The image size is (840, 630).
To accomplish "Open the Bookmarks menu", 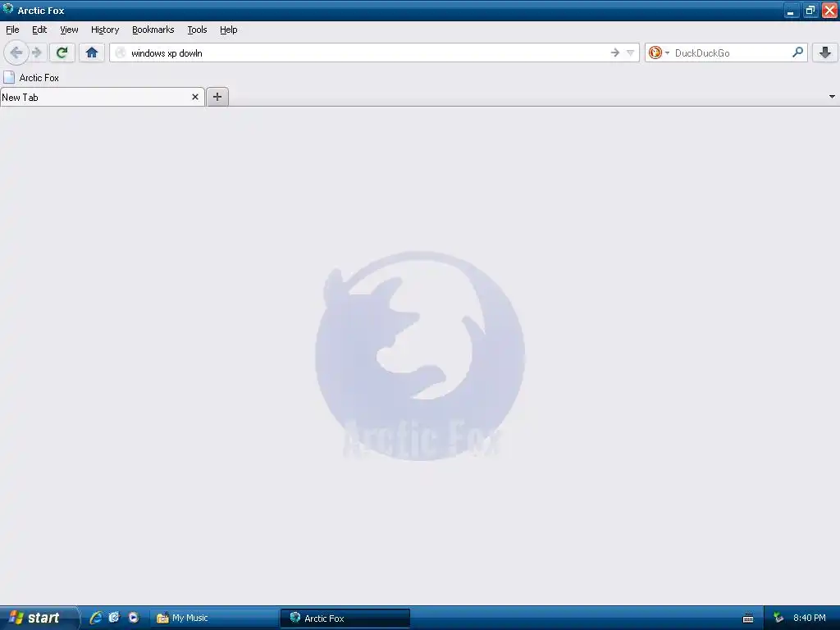I will coord(153,30).
